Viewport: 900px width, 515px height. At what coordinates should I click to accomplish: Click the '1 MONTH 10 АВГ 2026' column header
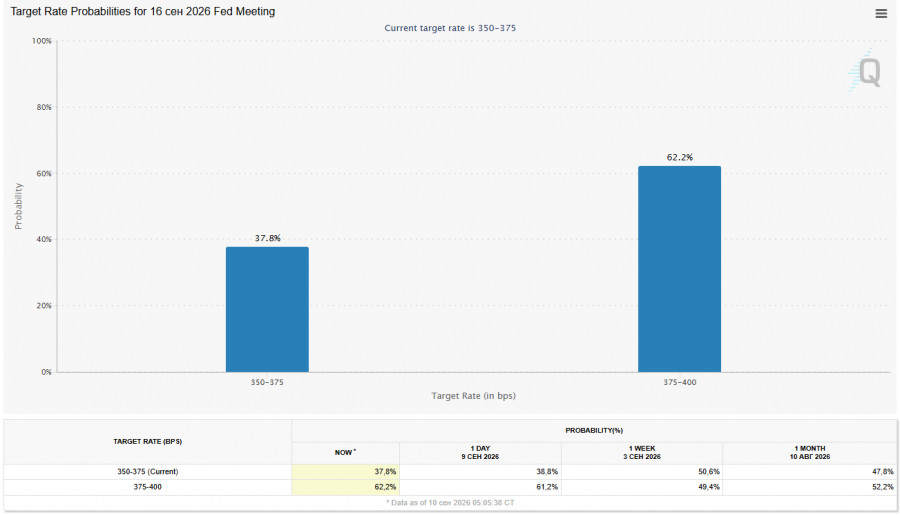[x=809, y=452]
